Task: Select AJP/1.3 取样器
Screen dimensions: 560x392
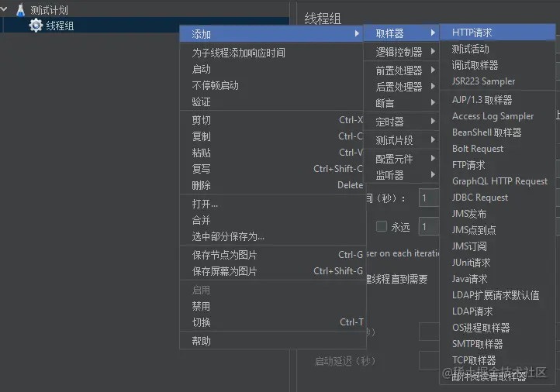Action: tap(497, 100)
